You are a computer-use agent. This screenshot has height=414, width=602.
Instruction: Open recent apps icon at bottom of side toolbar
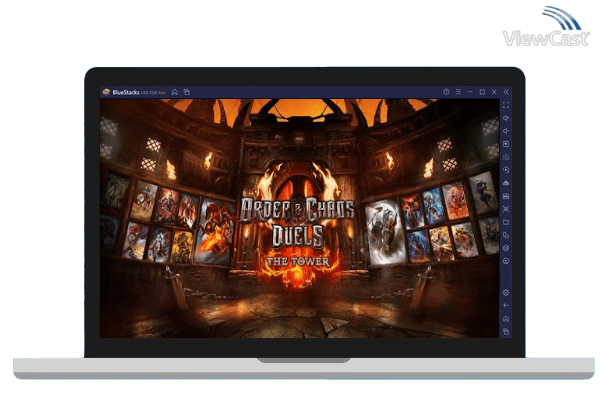(506, 331)
